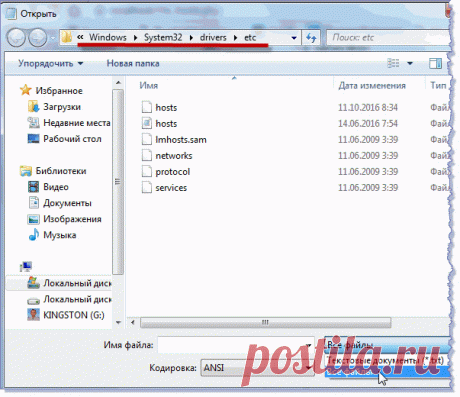Click icon of hosts file dated 11.10.2016

pyautogui.click(x=147, y=107)
